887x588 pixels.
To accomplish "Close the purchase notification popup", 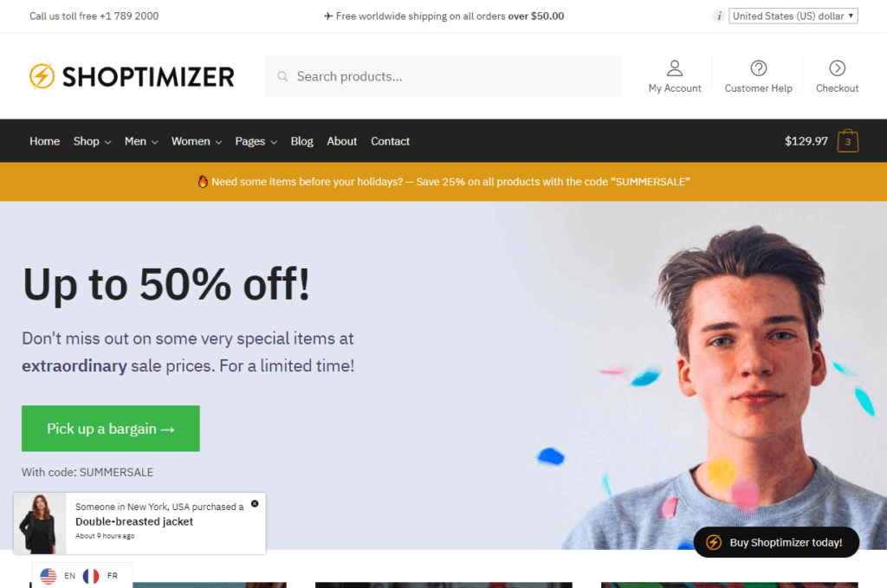I will [255, 503].
